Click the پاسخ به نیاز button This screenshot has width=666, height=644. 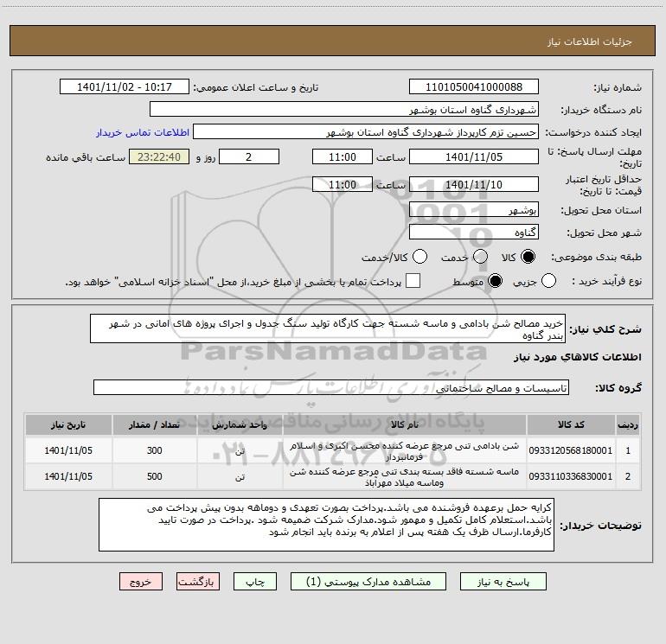(x=503, y=582)
